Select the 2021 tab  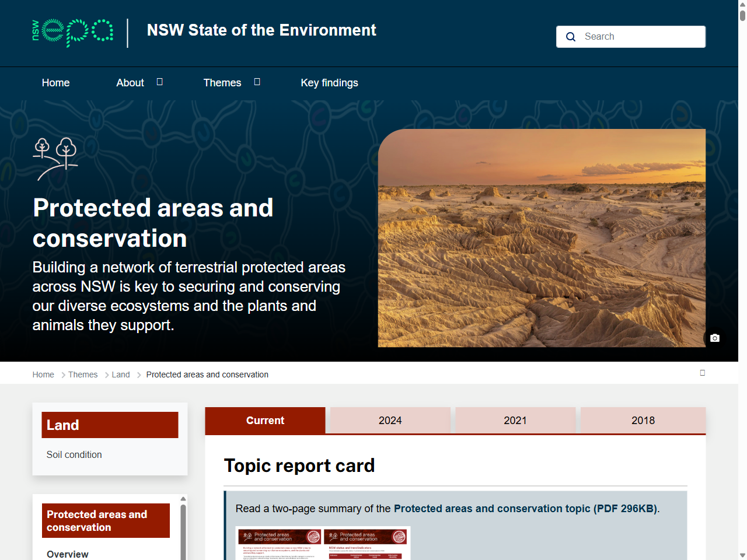(x=515, y=420)
